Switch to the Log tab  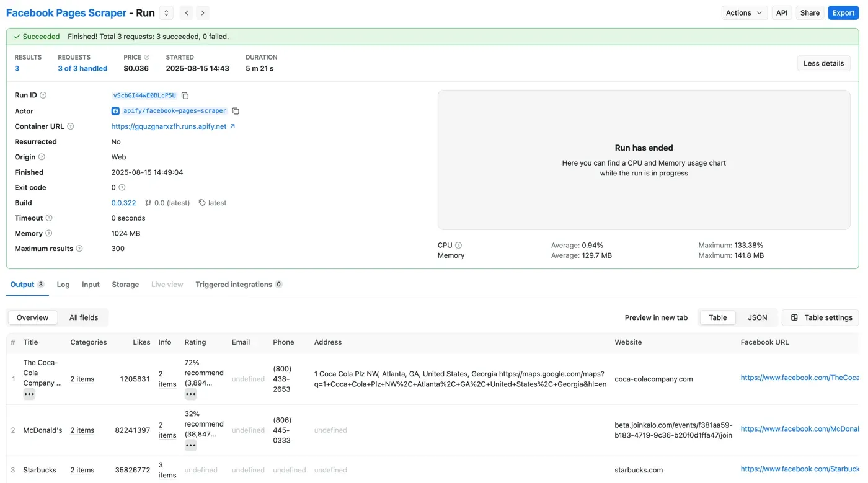63,285
